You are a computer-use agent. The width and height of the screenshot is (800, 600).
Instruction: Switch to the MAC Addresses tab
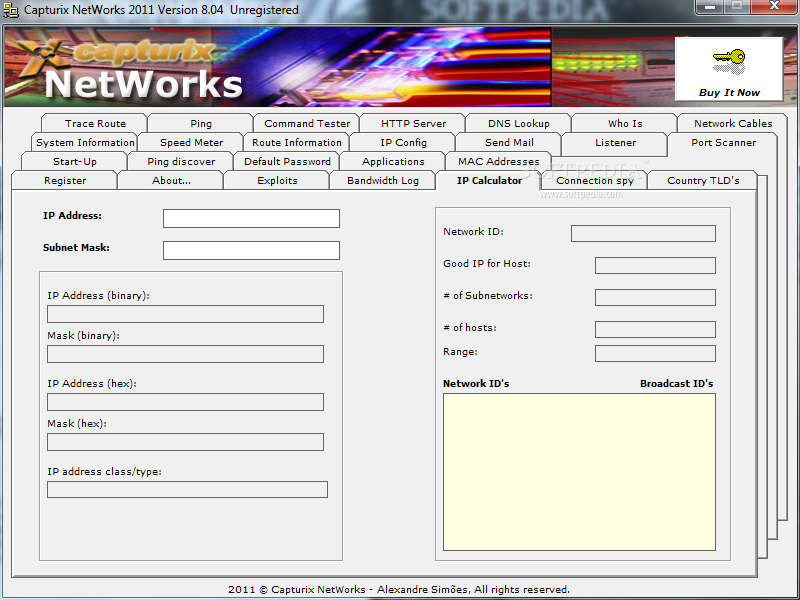498,161
